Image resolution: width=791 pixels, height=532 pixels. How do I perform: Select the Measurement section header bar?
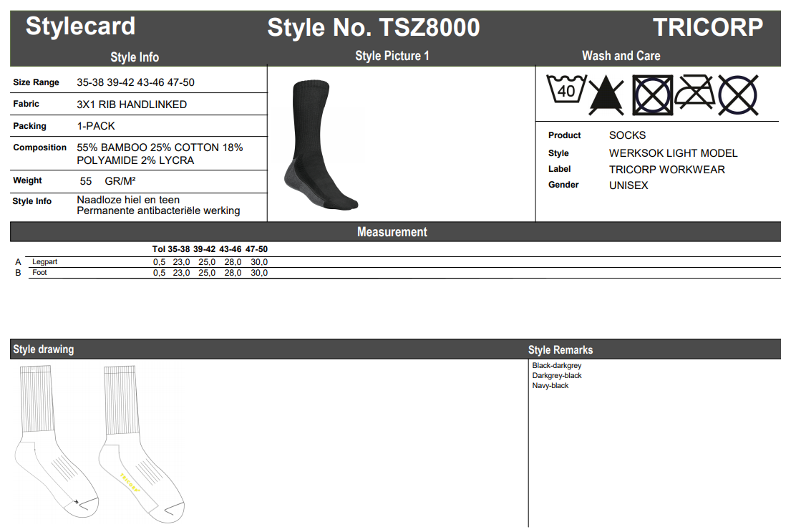click(x=392, y=232)
